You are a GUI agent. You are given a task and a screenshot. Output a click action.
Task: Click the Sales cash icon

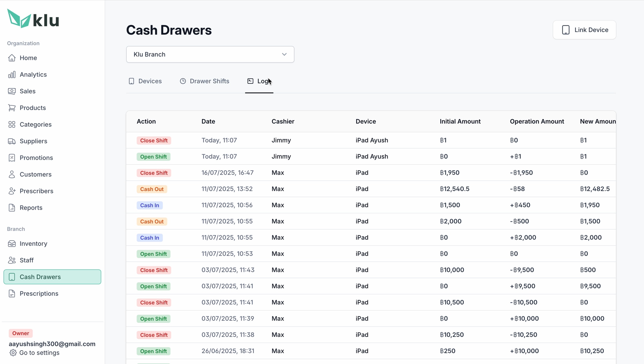click(12, 91)
